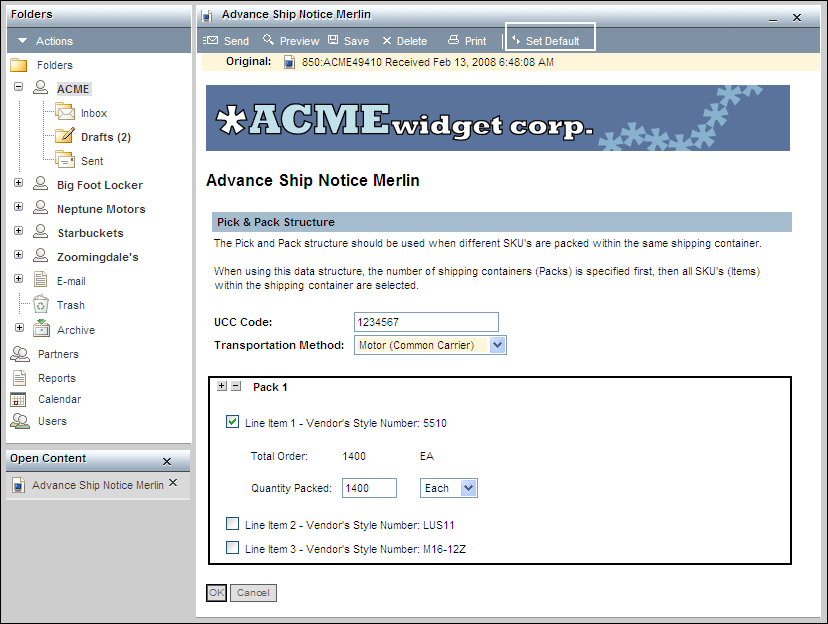The height and width of the screenshot is (624, 828).
Task: Click the Save toolbar label
Action: 356,41
